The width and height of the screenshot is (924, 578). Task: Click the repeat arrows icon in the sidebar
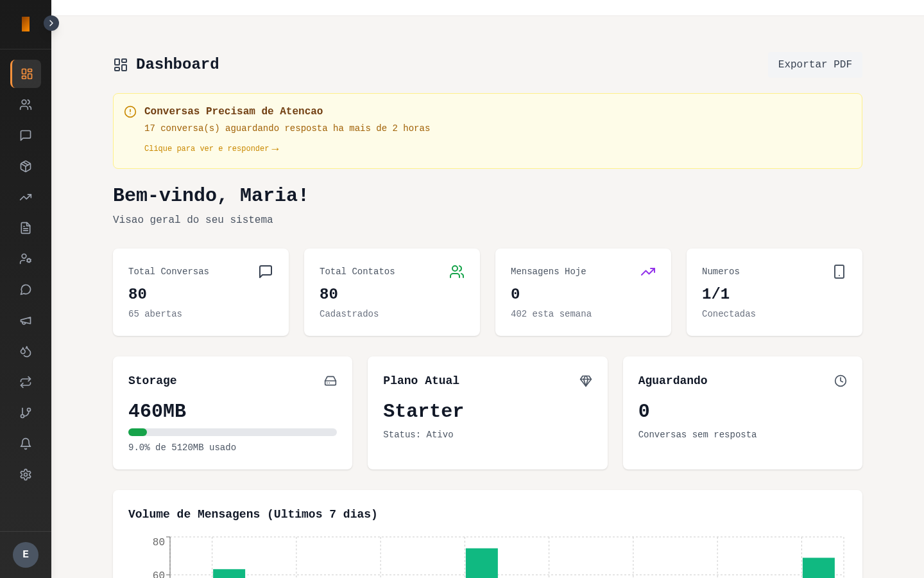coord(26,382)
